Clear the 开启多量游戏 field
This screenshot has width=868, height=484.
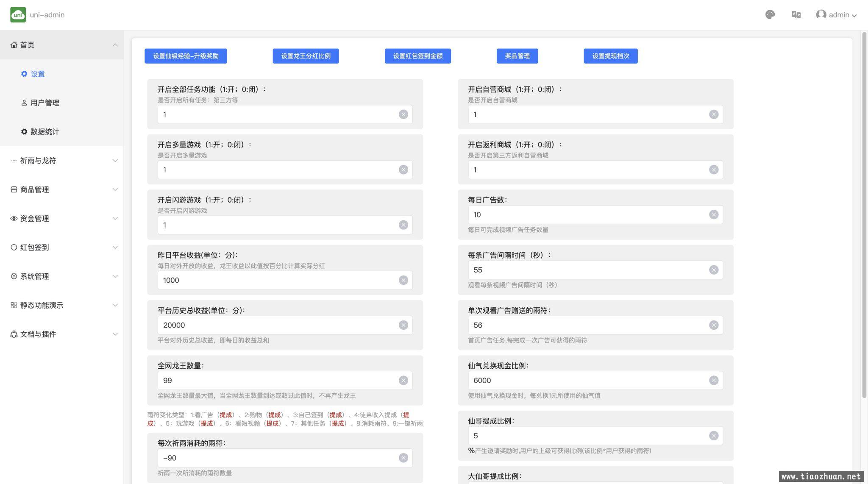point(403,170)
